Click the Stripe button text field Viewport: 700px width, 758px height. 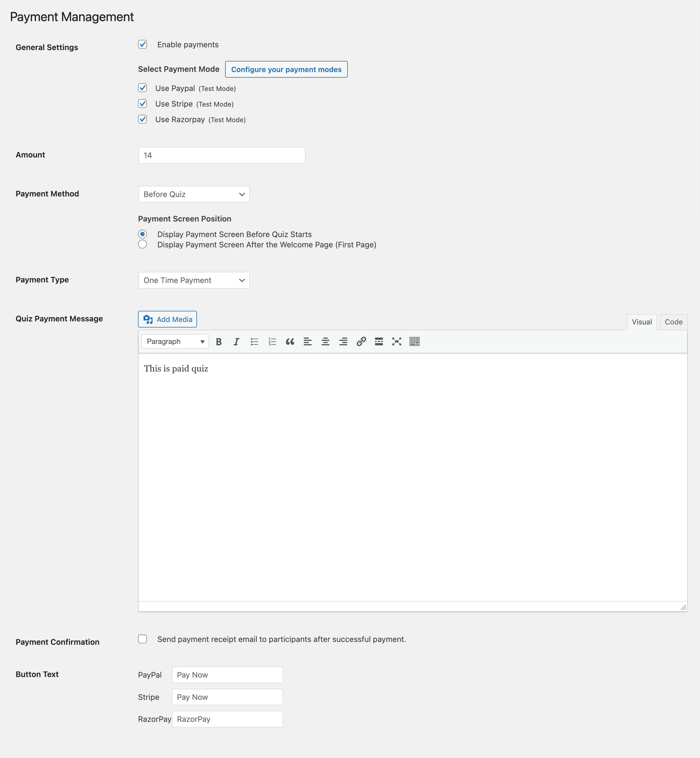point(227,697)
